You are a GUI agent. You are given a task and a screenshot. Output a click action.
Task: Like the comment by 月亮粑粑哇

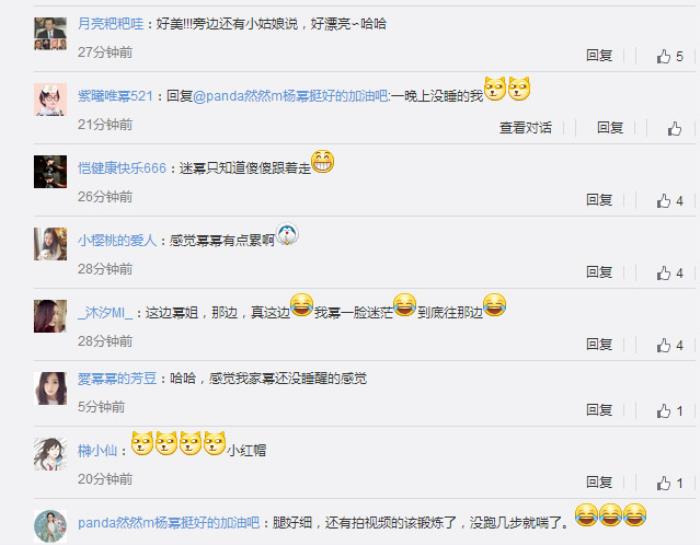click(x=669, y=56)
